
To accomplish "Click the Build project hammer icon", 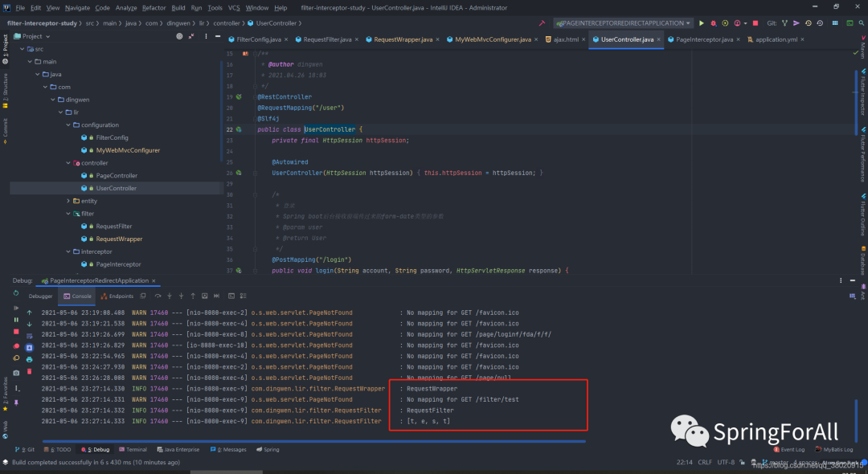I will (542, 23).
